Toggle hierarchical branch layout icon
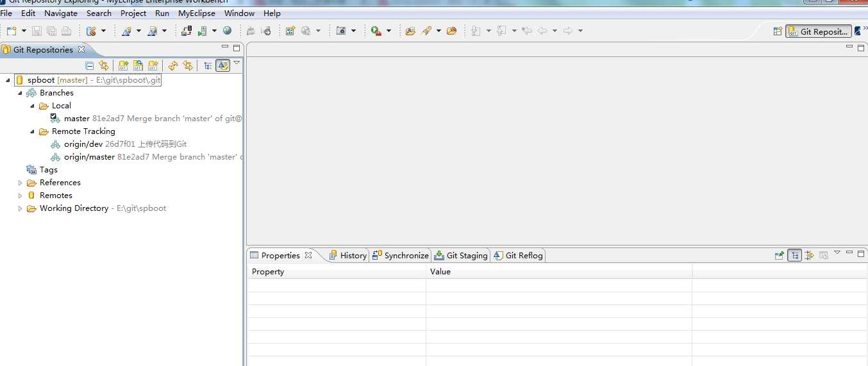Screen dimensions: 868x366 coord(208,65)
